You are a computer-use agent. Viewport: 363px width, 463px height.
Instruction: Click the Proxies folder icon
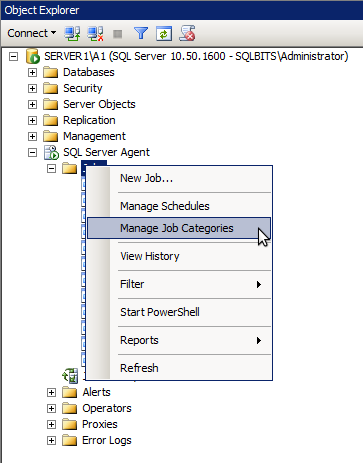click(x=70, y=424)
